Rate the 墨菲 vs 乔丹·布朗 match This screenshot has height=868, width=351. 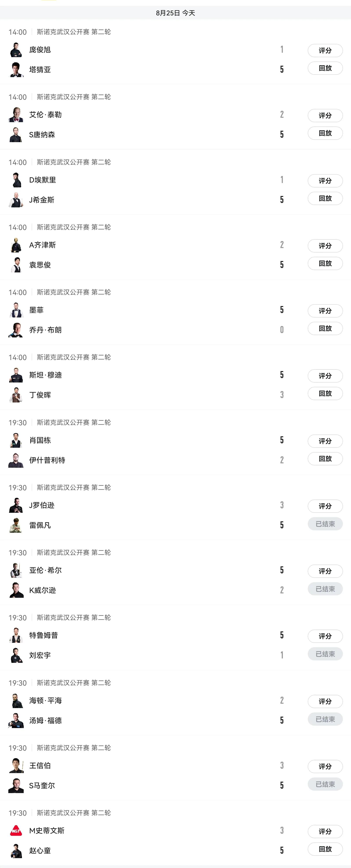(325, 311)
